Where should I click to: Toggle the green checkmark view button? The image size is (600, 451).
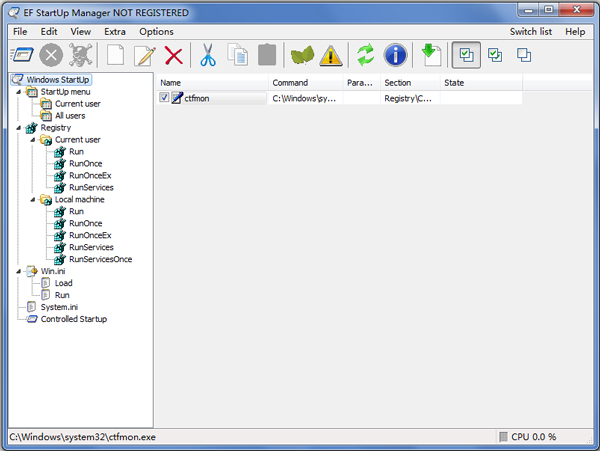pyautogui.click(x=495, y=56)
